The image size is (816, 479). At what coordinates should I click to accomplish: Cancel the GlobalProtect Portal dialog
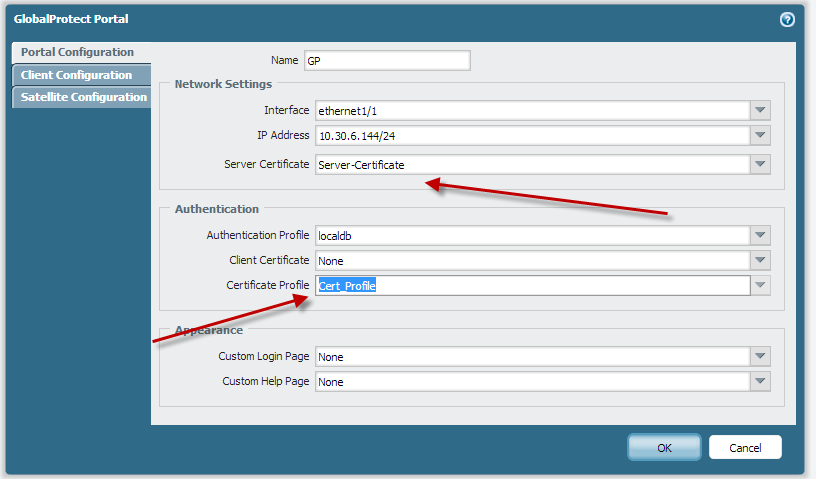point(745,447)
